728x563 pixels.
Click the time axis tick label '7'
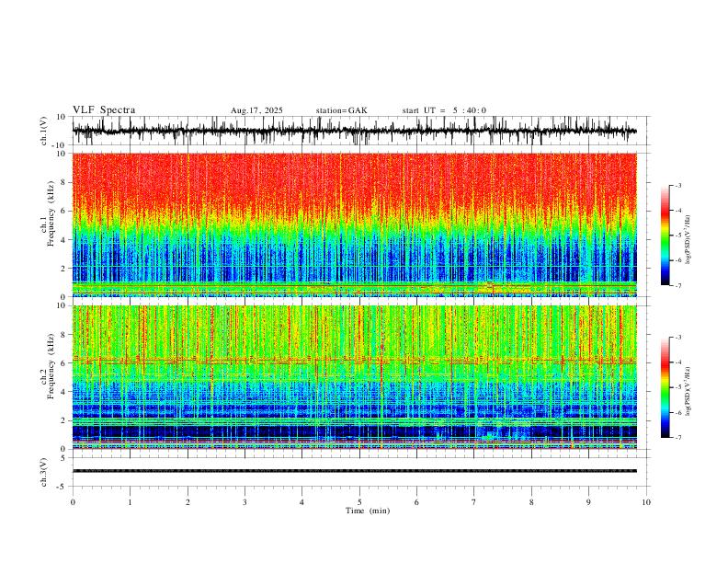pyautogui.click(x=474, y=502)
